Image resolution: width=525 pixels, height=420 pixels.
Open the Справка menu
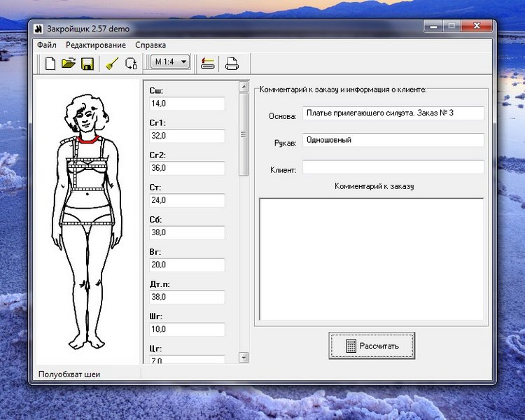tap(150, 45)
